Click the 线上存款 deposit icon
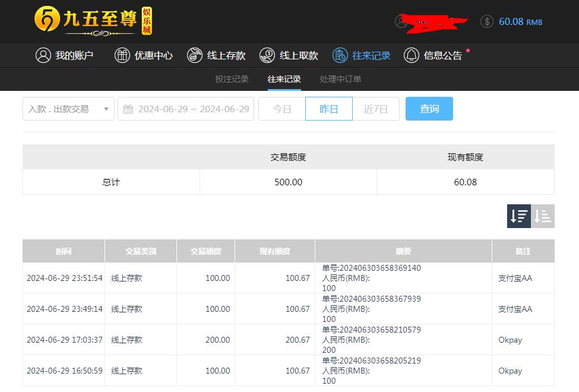Image resolution: width=579 pixels, height=392 pixels. (x=195, y=55)
